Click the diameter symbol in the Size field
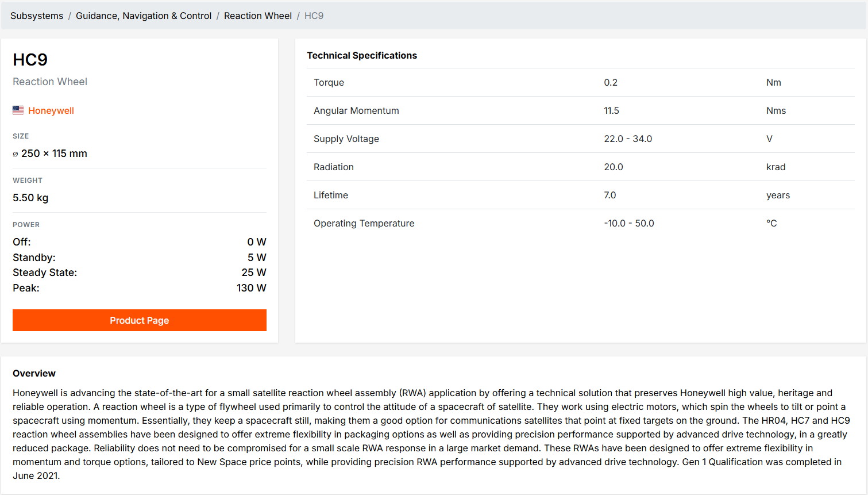The height and width of the screenshot is (495, 868). click(x=14, y=154)
